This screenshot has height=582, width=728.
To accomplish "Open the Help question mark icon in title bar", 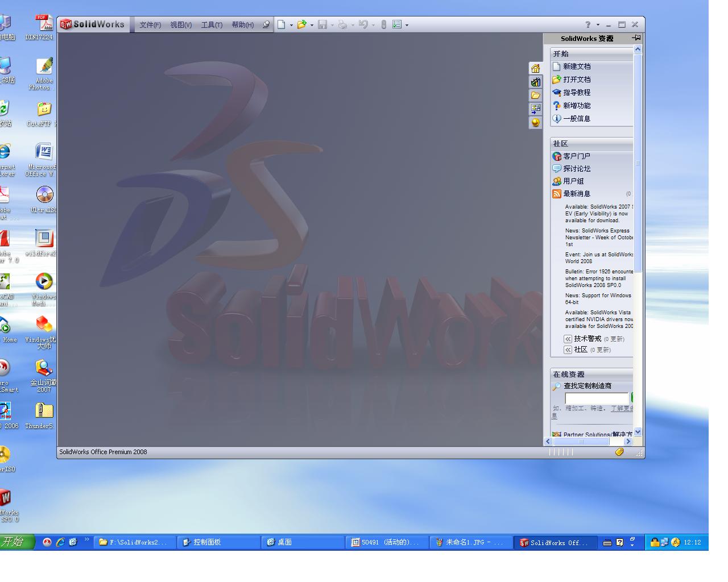I will click(x=588, y=24).
